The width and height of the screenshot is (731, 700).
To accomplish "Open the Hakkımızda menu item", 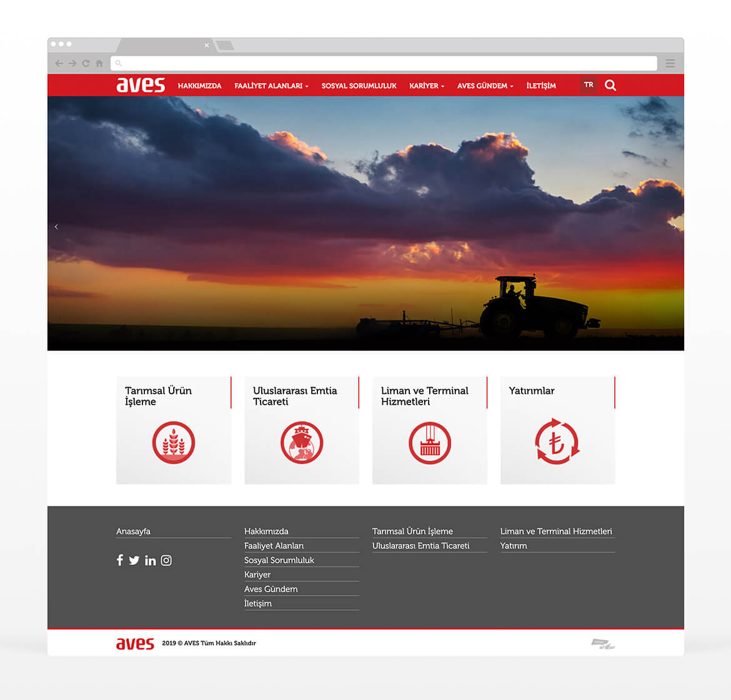I will (x=199, y=86).
